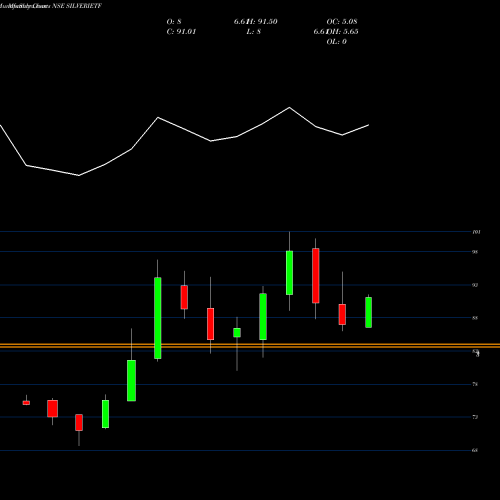Click the highest peak of the white line

pyautogui.click(x=289, y=107)
